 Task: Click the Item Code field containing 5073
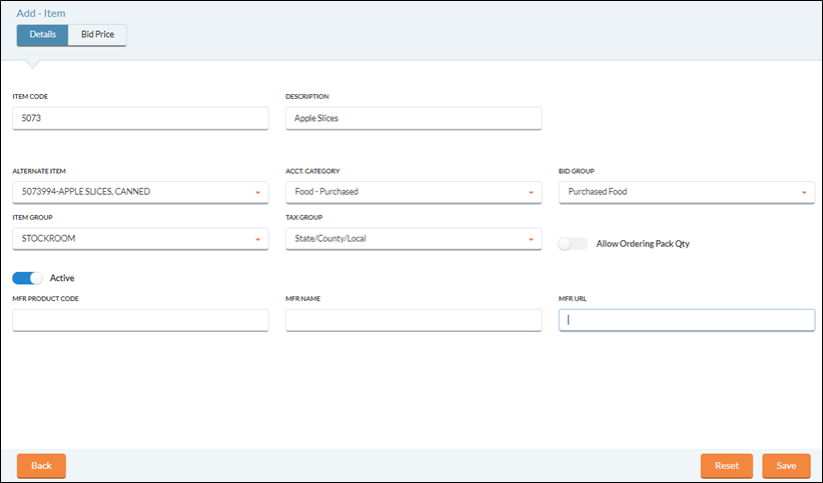click(x=141, y=118)
